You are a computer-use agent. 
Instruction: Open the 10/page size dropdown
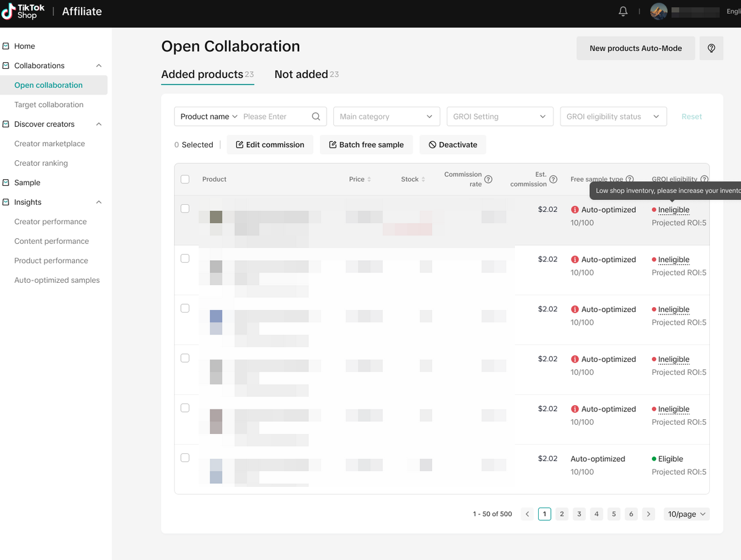pos(686,514)
